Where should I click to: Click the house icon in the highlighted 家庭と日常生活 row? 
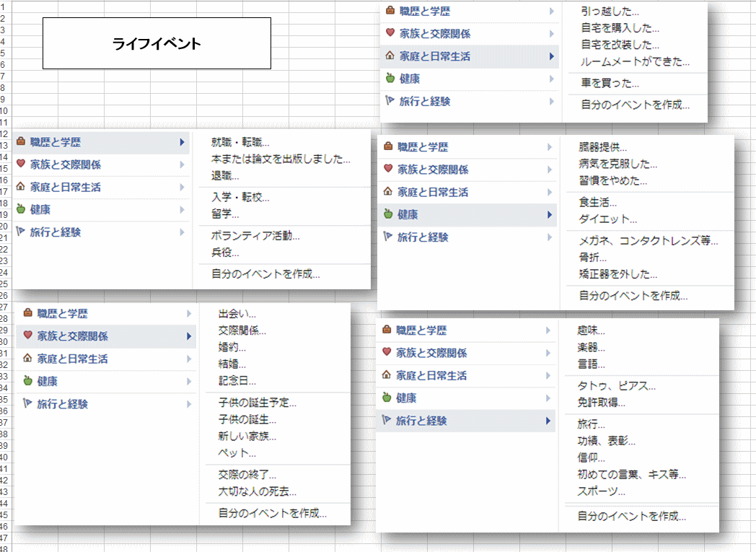[x=390, y=56]
